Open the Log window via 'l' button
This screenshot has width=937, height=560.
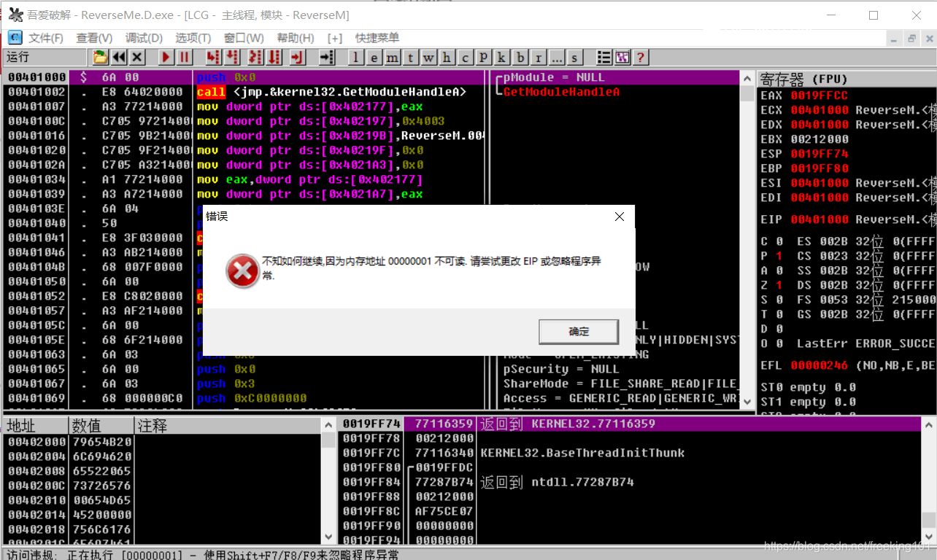[x=356, y=58]
